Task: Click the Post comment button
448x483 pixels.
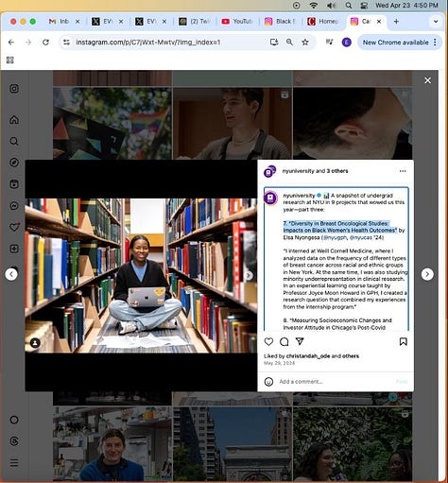Action: (x=402, y=382)
